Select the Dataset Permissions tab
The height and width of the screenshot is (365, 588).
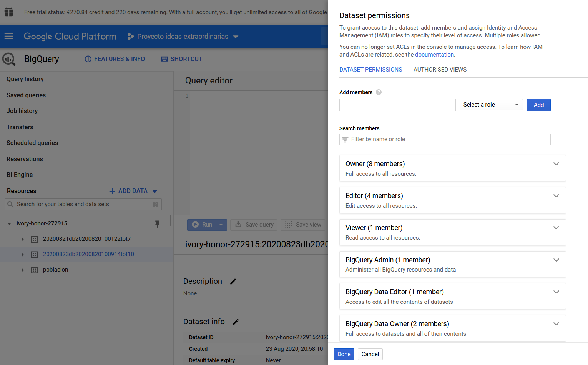370,70
